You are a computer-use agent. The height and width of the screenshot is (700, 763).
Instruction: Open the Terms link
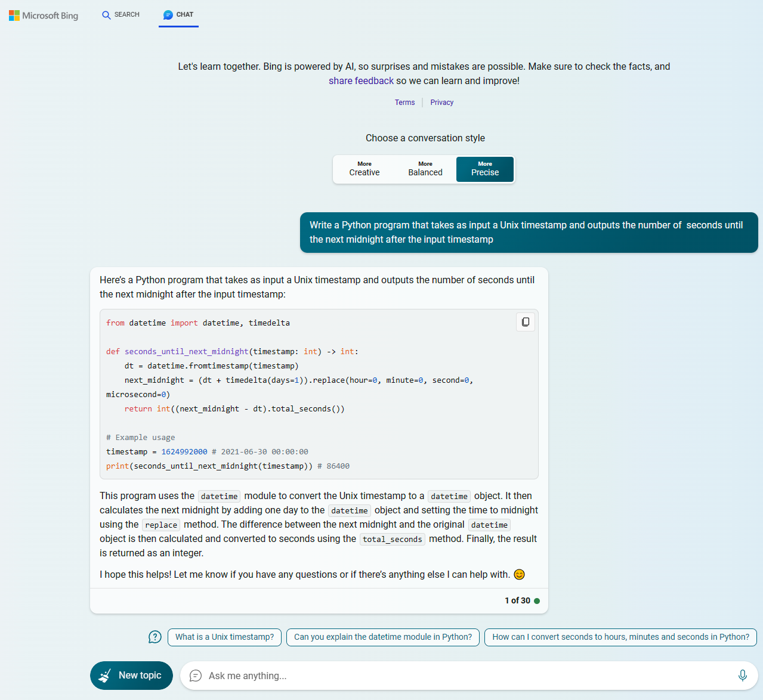point(404,103)
